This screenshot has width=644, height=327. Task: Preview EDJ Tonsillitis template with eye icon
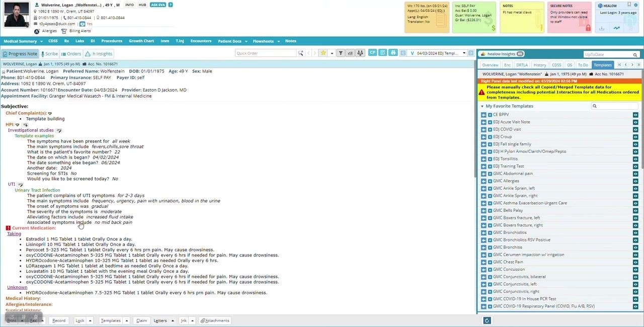tap(635, 159)
